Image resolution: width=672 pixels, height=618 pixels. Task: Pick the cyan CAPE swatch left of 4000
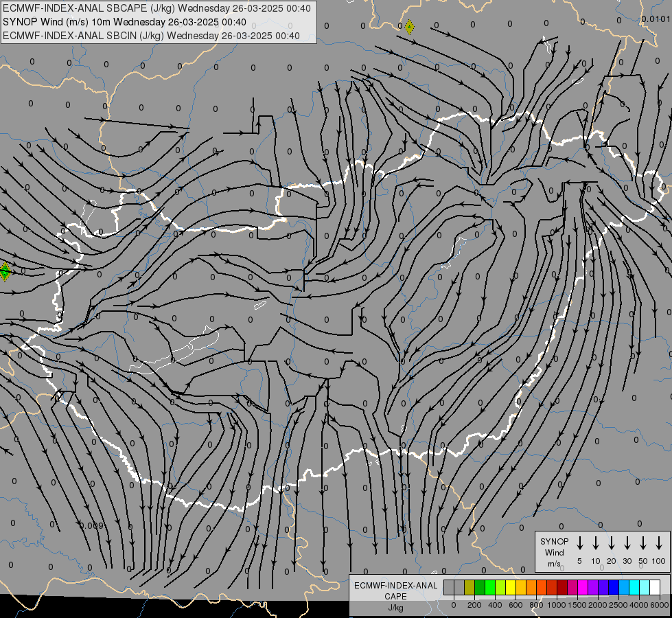click(635, 587)
